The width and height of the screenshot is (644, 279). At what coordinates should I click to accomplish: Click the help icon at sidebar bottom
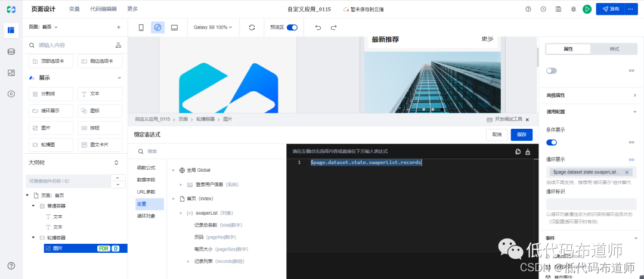click(11, 266)
